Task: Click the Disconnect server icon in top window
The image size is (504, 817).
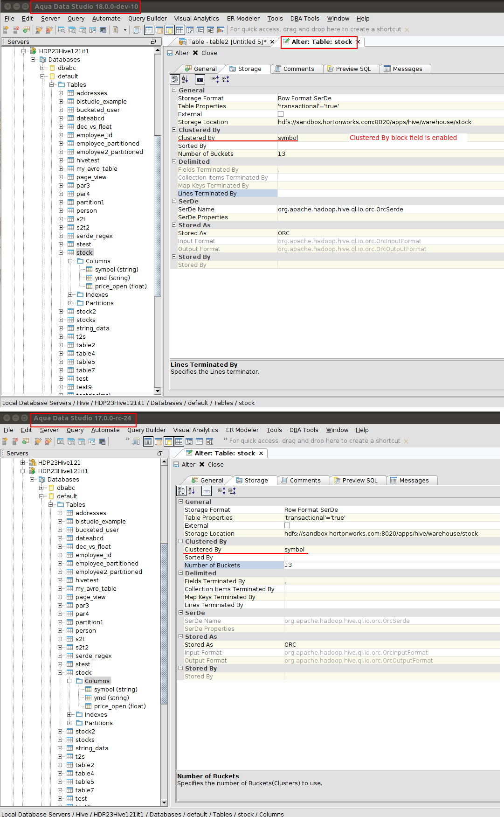Action: [x=49, y=29]
